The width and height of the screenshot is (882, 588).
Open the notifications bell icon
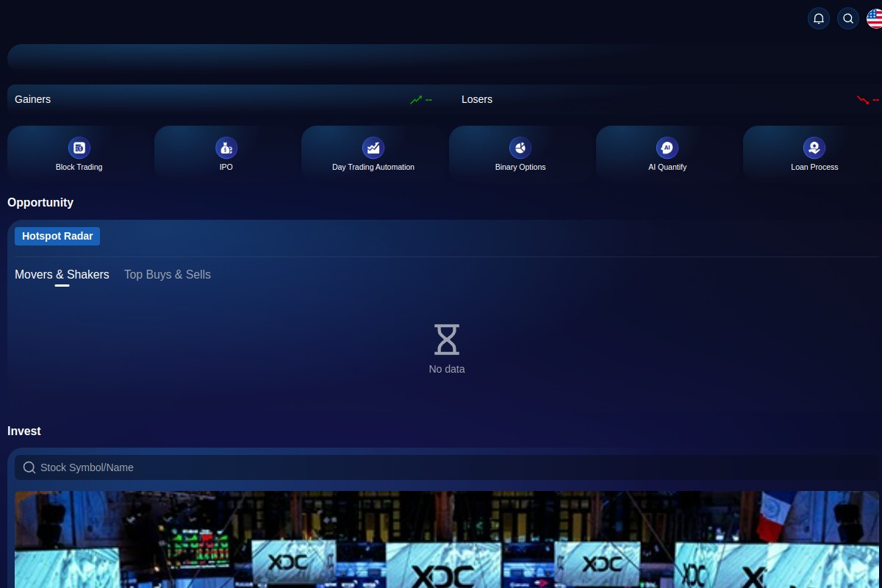819,18
